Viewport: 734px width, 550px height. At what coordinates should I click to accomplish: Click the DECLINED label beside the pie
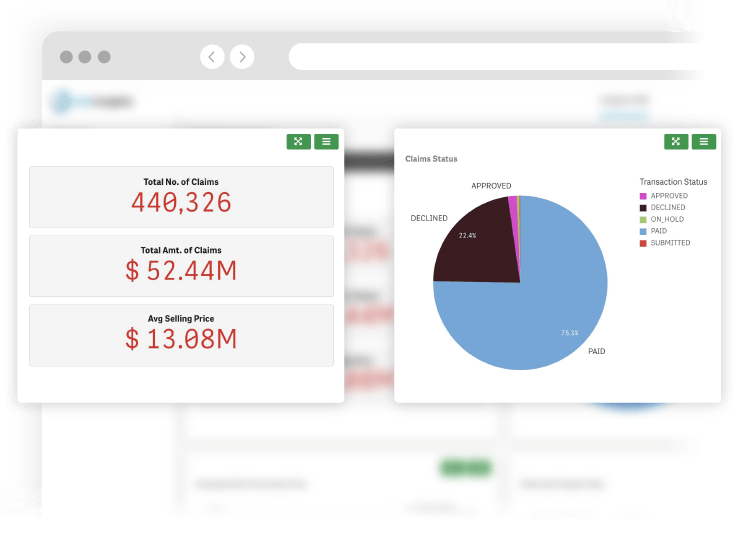[x=429, y=218]
